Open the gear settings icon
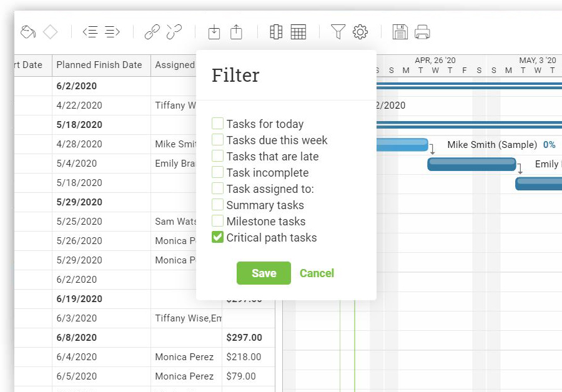Viewport: 562px width, 392px height. point(360,32)
